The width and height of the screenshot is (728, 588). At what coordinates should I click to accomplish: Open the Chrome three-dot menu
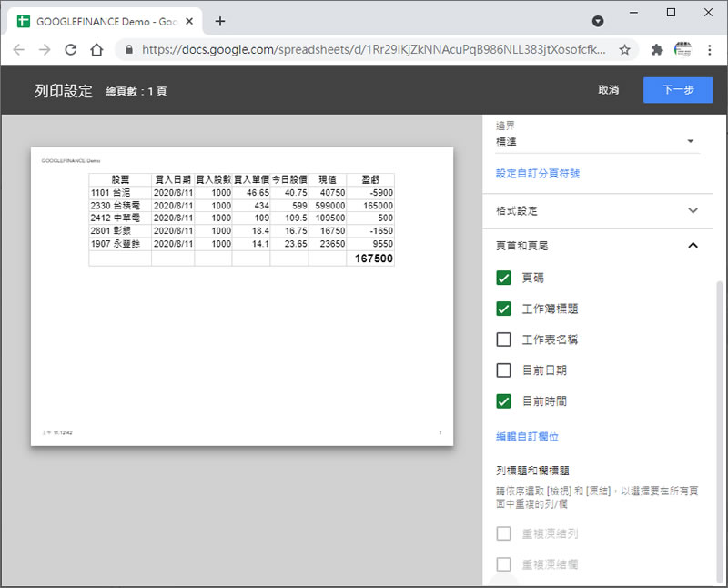[x=710, y=50]
